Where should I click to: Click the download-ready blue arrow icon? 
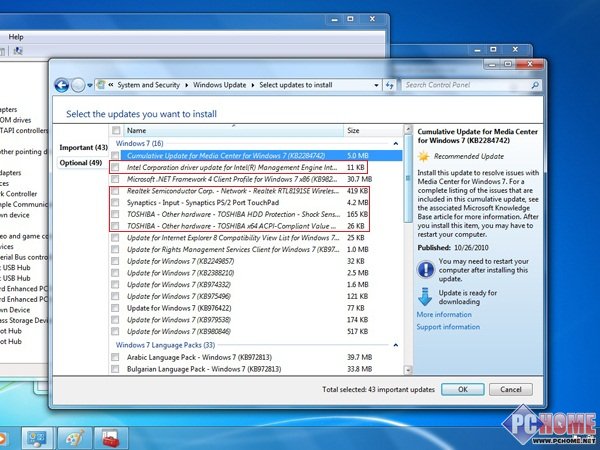coord(425,297)
